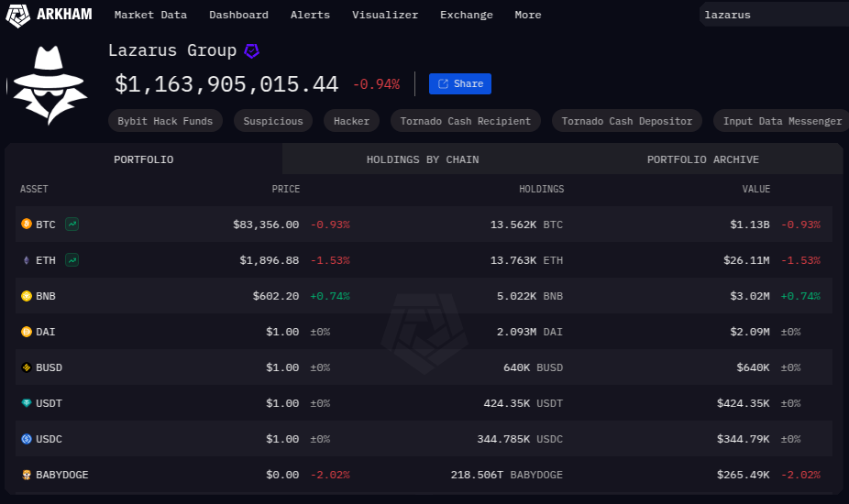Click the DAI coin icon
Image resolution: width=849 pixels, height=504 pixels.
coord(26,332)
